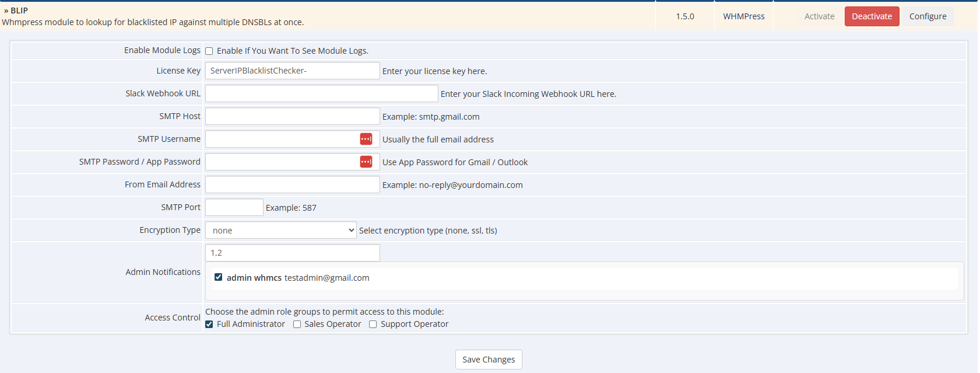This screenshot has height=373, width=980.
Task: Select the SMTP Host text box
Action: pyautogui.click(x=292, y=116)
